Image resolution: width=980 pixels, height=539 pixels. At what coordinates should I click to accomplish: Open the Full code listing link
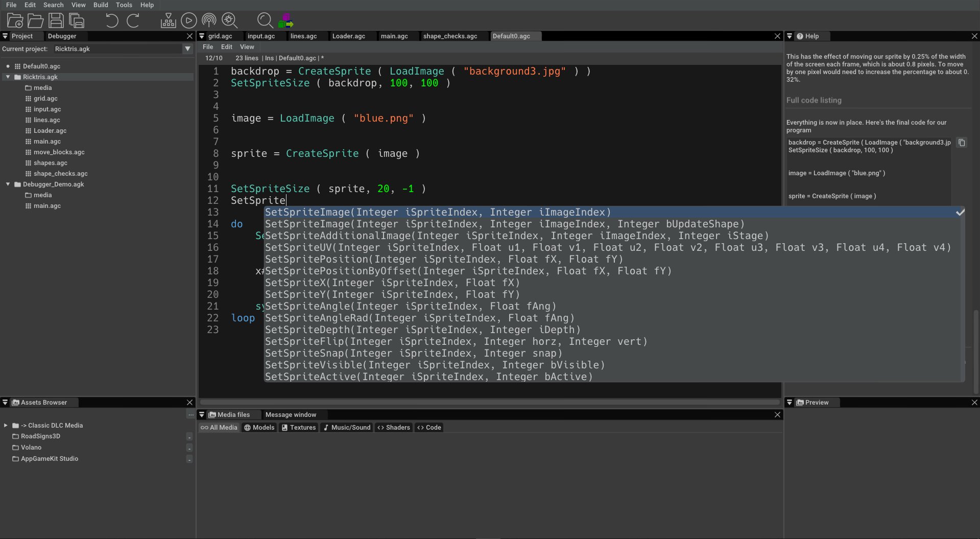pos(814,100)
